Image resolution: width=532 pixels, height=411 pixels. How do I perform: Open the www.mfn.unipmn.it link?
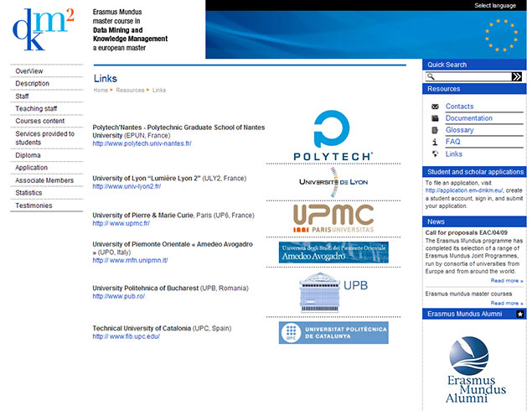[x=130, y=261]
